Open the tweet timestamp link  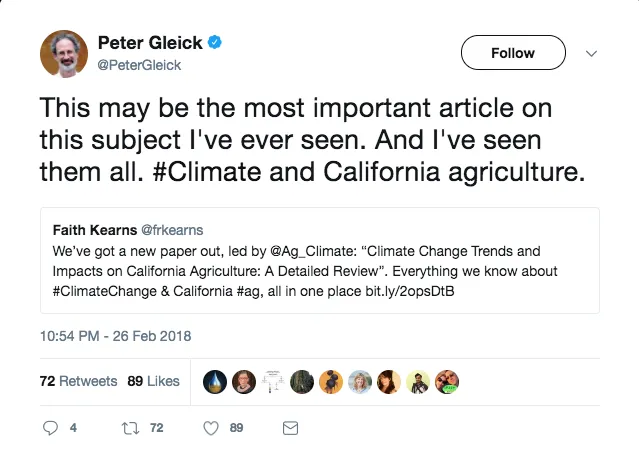[115, 336]
